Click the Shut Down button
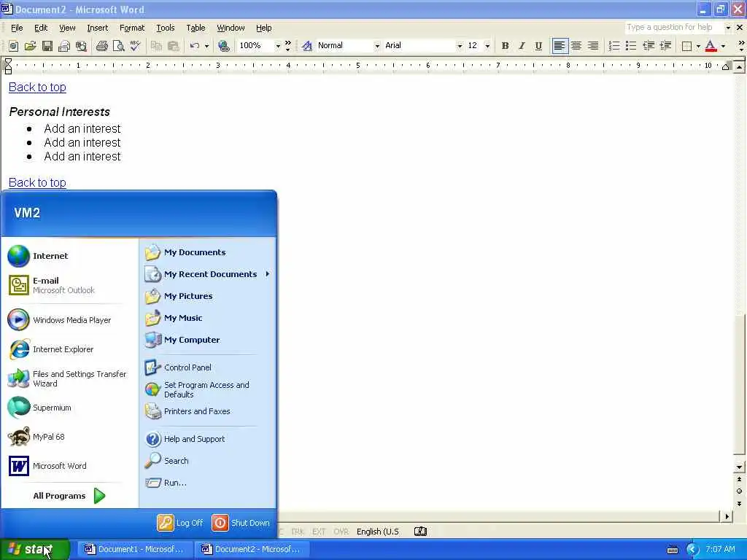747x560 pixels. [x=241, y=523]
